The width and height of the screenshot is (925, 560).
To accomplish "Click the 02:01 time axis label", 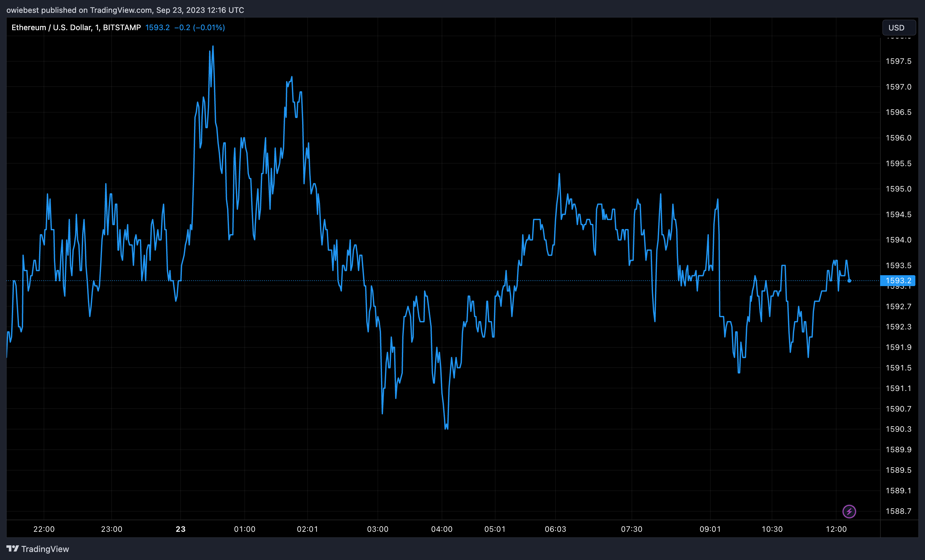I will [x=308, y=529].
